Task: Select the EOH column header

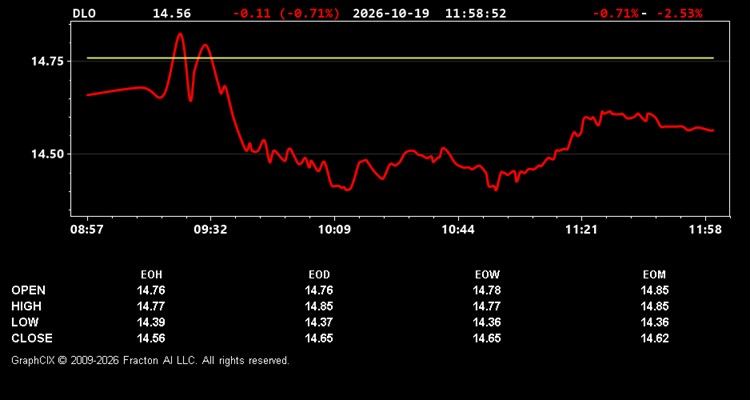Action: (x=151, y=275)
